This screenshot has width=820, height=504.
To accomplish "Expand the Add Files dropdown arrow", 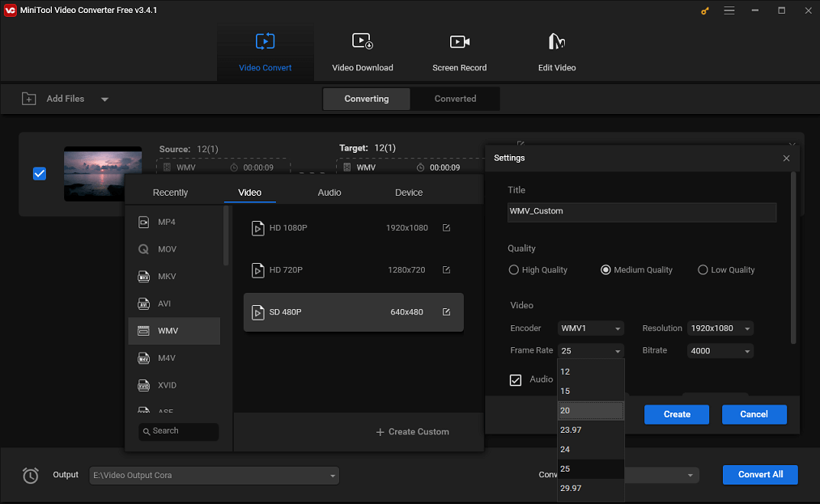I will (104, 100).
